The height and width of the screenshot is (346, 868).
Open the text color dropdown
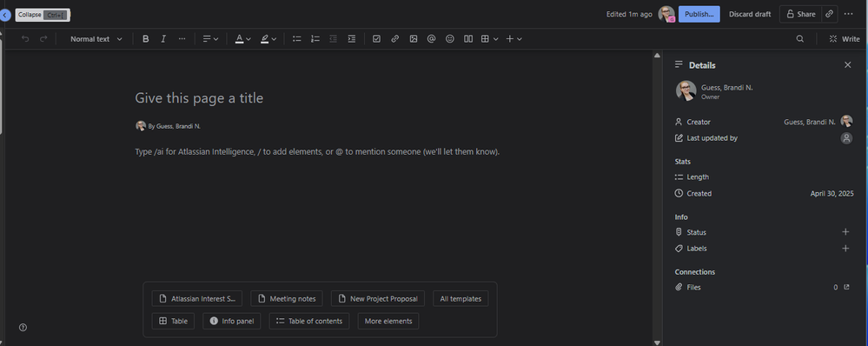[x=242, y=39]
